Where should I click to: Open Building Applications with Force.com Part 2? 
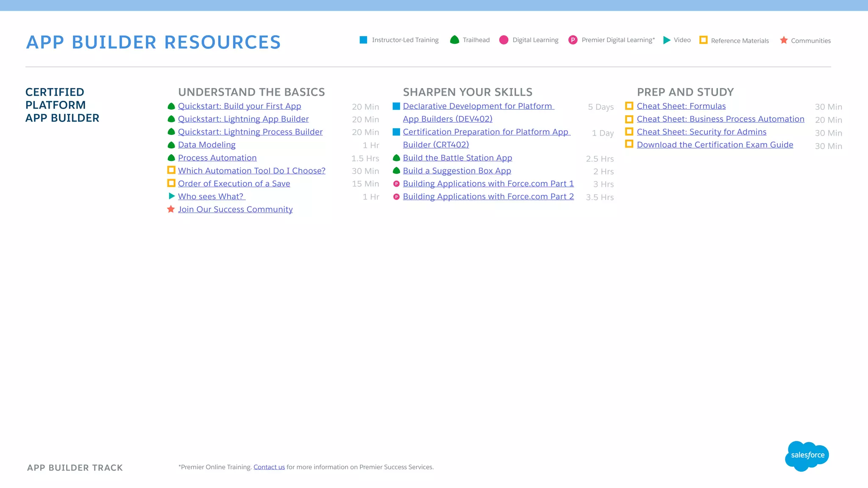pyautogui.click(x=488, y=197)
